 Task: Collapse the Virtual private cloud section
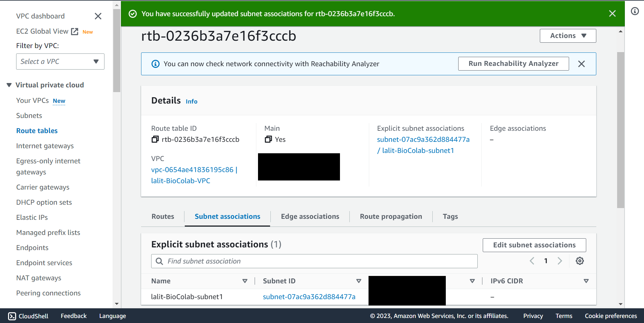tap(9, 85)
